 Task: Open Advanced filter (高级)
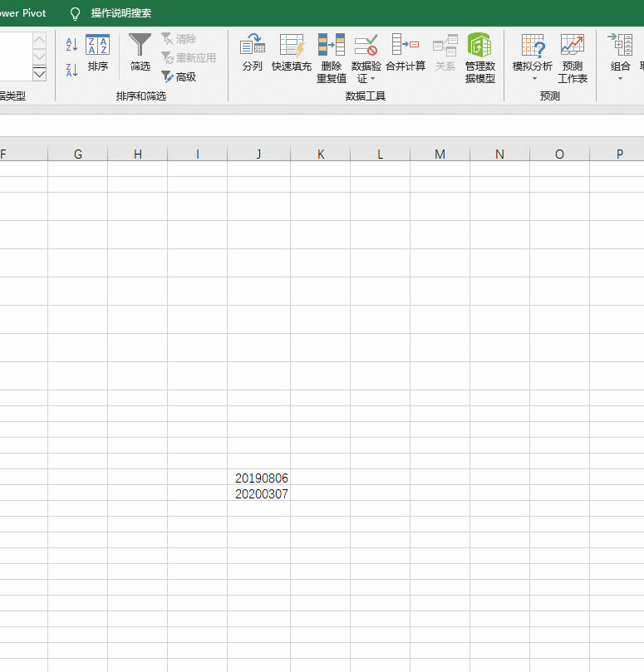point(179,76)
